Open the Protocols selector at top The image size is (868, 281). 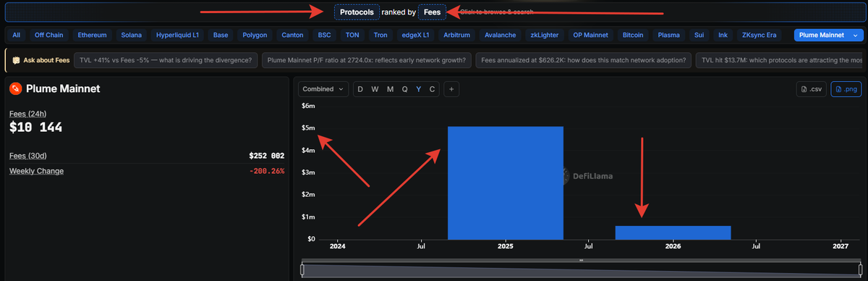[357, 12]
